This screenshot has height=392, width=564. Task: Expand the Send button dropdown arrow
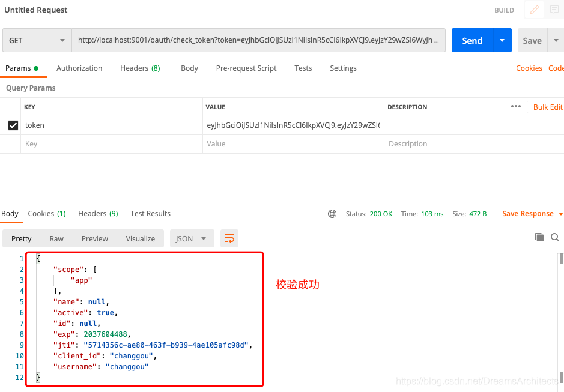pyautogui.click(x=502, y=40)
